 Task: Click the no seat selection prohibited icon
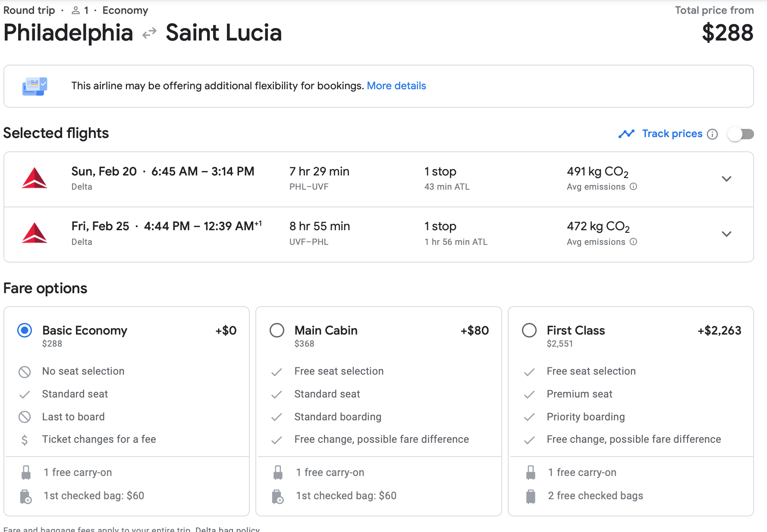tap(25, 372)
